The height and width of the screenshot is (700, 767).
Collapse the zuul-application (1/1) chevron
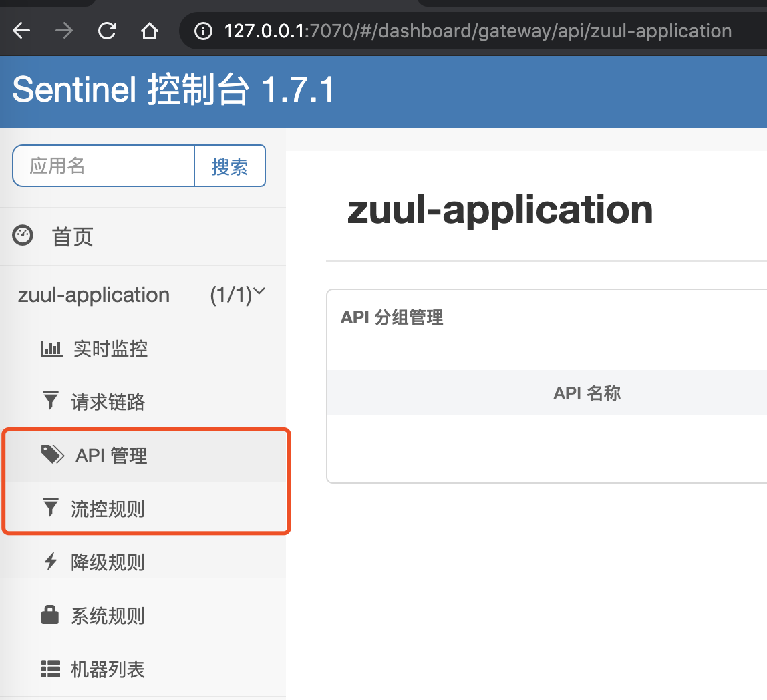(261, 291)
